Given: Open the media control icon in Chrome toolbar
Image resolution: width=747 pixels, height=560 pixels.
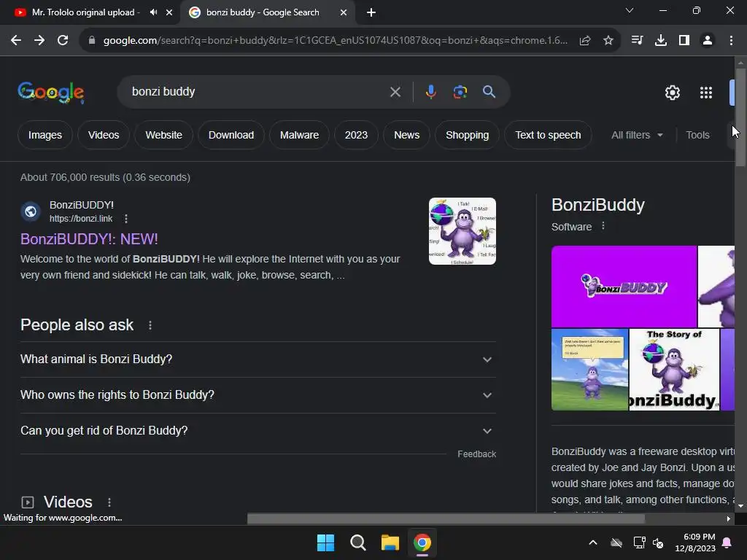Looking at the screenshot, I should coord(637,41).
